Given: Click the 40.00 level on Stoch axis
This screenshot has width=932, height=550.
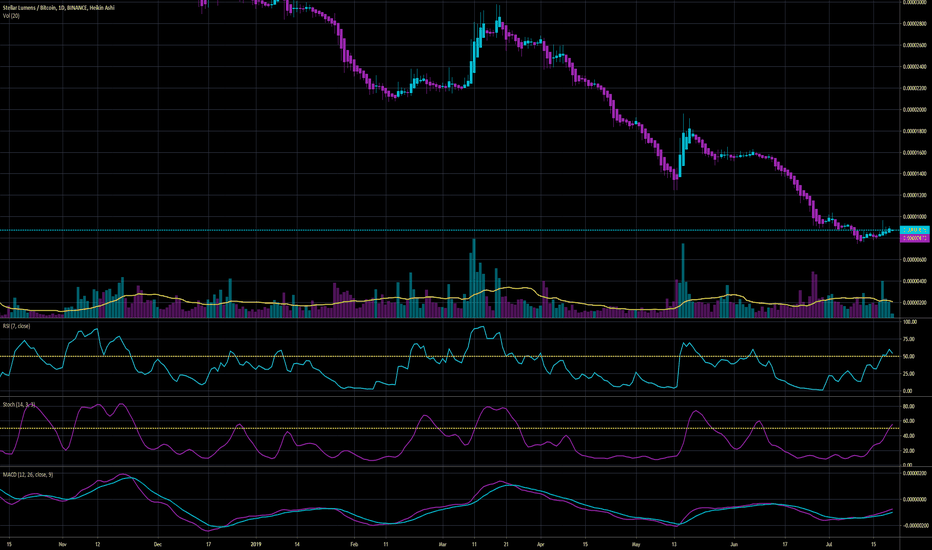Looking at the screenshot, I should 909,436.
